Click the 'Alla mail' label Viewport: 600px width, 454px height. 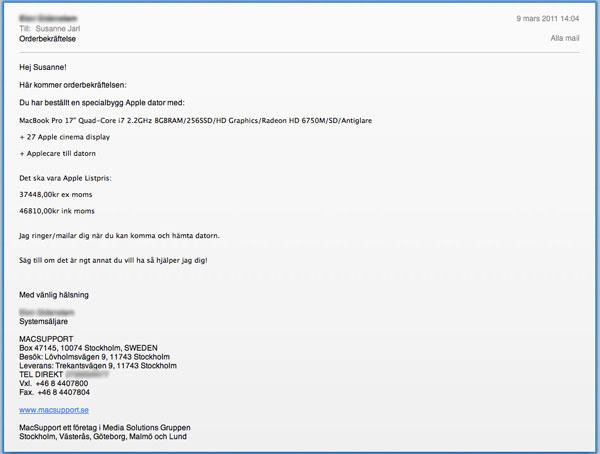(565, 38)
